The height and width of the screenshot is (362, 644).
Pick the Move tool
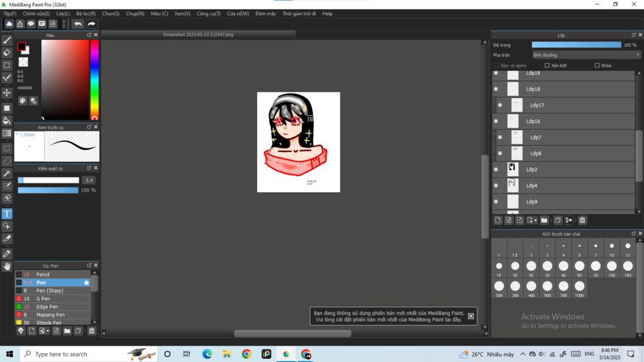pyautogui.click(x=7, y=93)
